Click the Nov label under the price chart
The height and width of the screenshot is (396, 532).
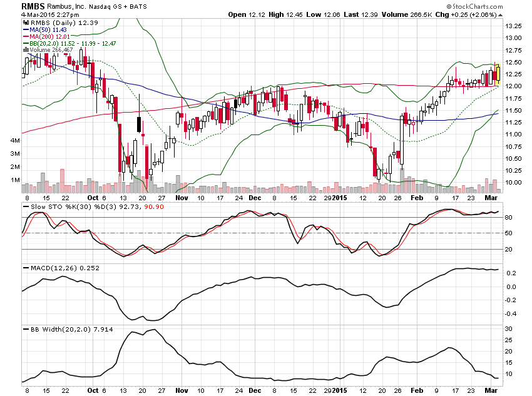pos(182,198)
